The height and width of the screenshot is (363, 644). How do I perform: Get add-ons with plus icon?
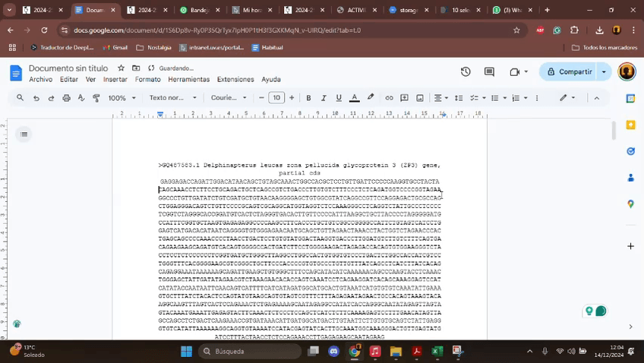tap(630, 246)
